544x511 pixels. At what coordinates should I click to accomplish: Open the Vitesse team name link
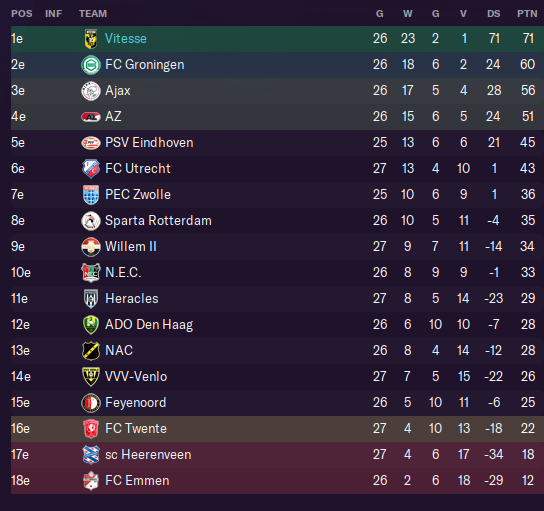click(126, 39)
